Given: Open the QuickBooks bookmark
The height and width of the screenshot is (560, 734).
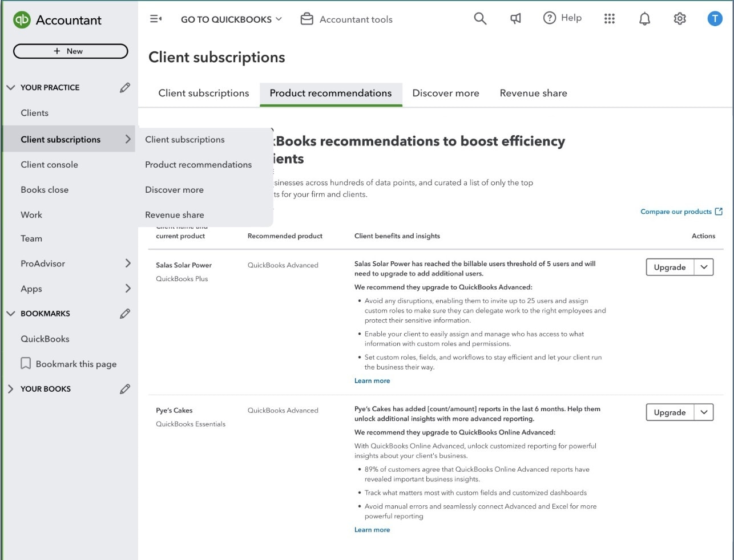Looking at the screenshot, I should [x=45, y=339].
